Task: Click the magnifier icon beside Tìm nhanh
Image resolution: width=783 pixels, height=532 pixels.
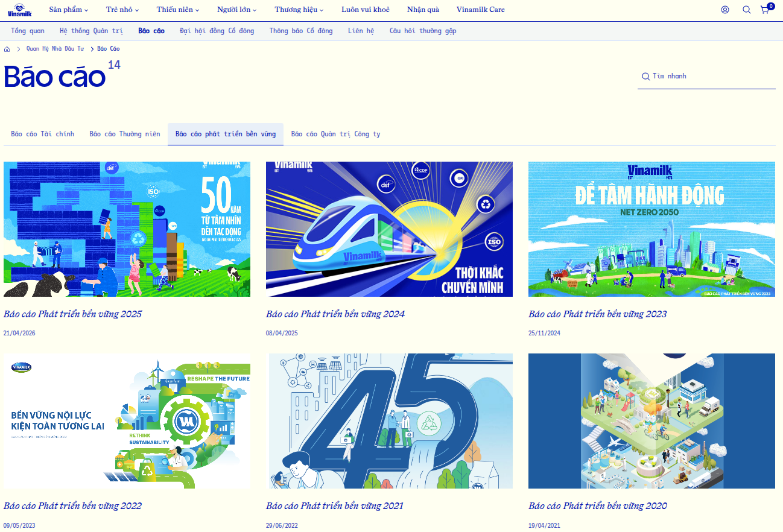Action: tap(645, 77)
